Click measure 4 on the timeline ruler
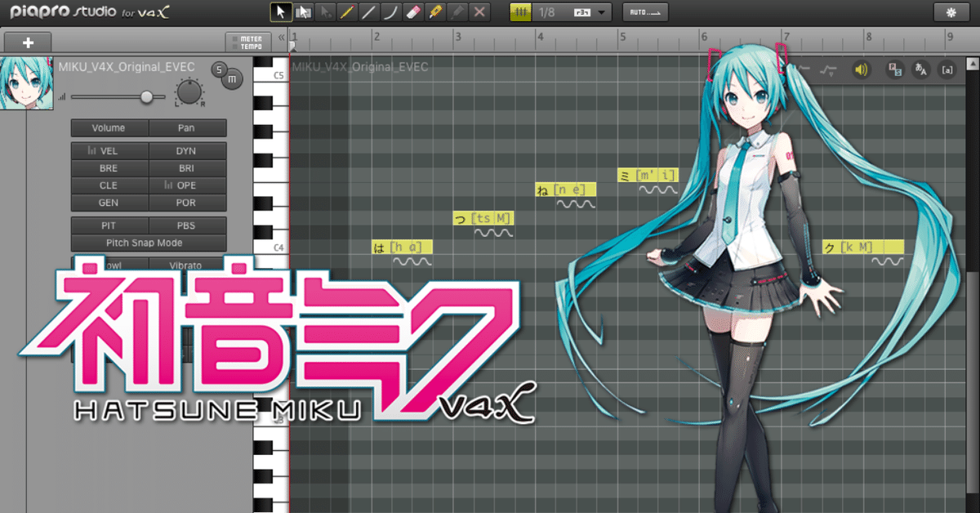The image size is (980, 513). pyautogui.click(x=540, y=37)
